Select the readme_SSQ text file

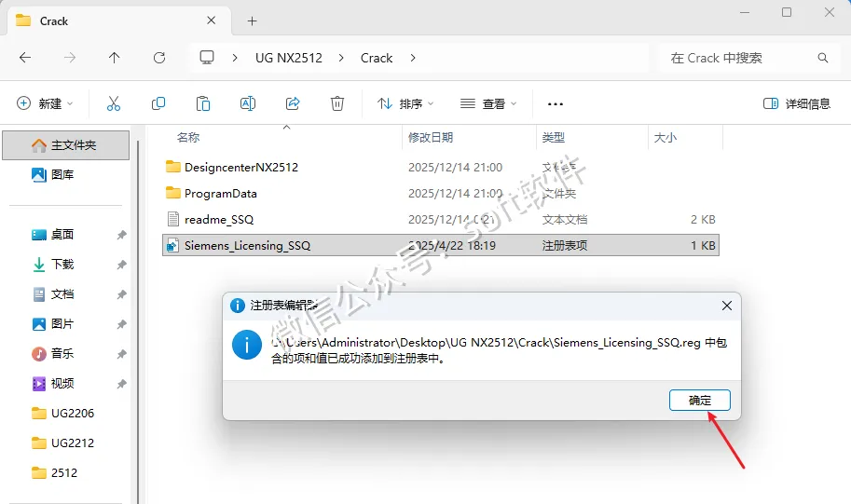click(x=441, y=219)
